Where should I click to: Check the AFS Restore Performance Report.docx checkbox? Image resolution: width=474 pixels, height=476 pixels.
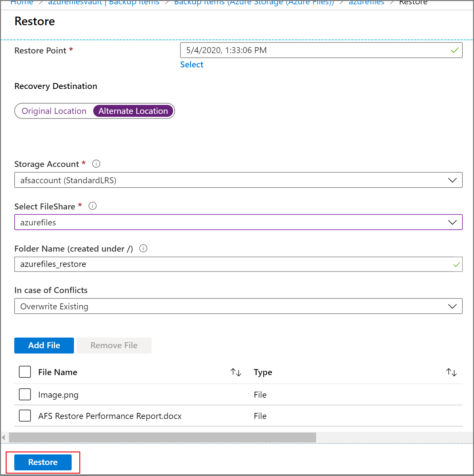25,416
